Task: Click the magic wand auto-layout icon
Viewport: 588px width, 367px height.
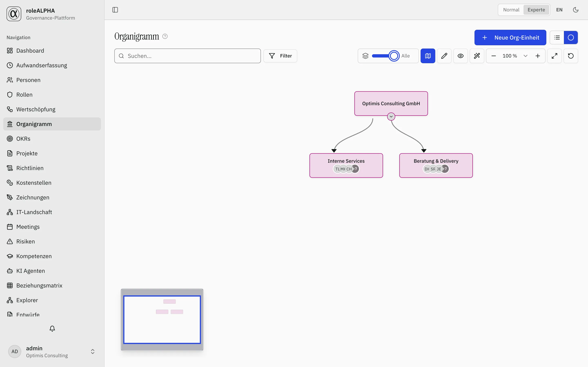Action: pyautogui.click(x=477, y=56)
